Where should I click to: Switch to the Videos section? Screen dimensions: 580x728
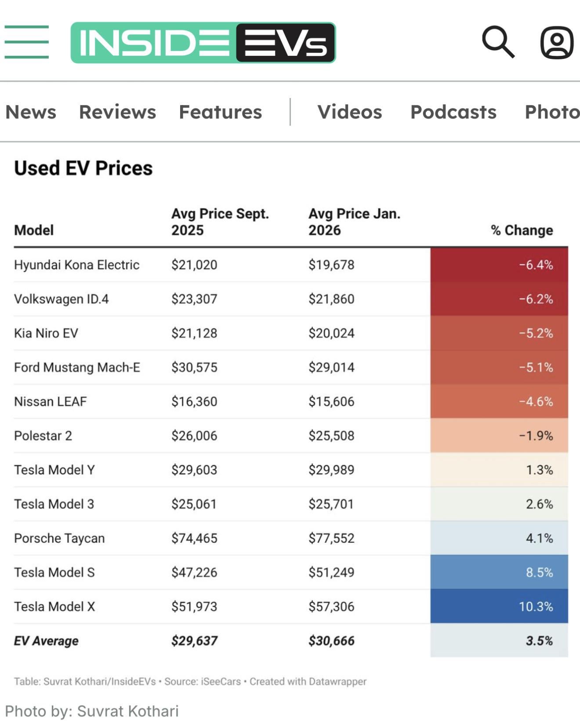pos(350,112)
